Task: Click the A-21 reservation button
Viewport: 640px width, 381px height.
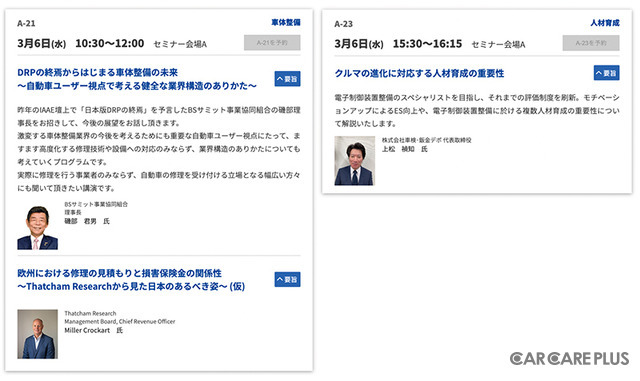Action: (272, 42)
